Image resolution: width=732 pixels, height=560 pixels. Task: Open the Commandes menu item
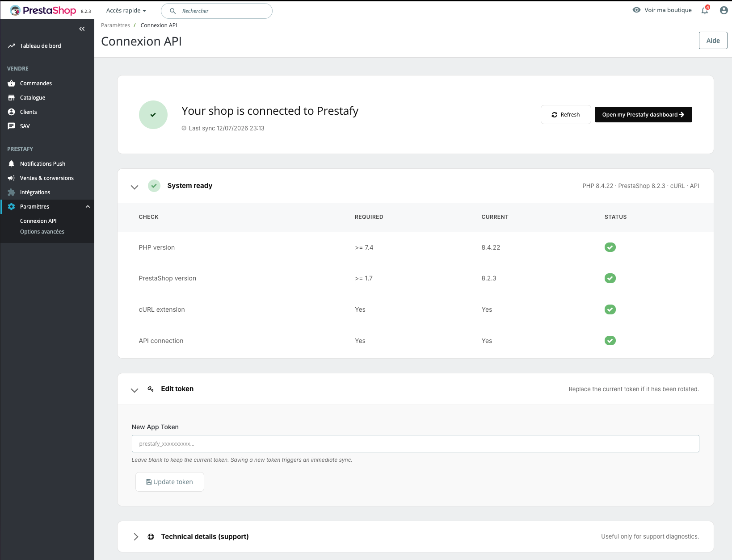point(47,84)
